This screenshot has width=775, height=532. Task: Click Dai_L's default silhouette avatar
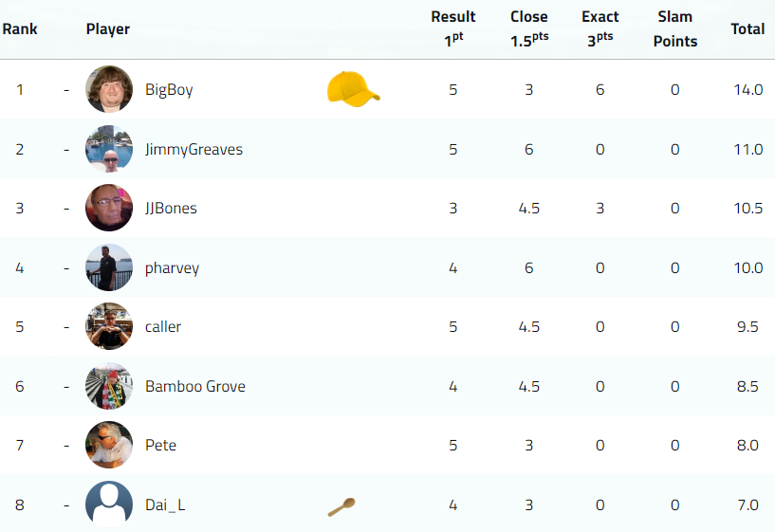[x=109, y=504]
